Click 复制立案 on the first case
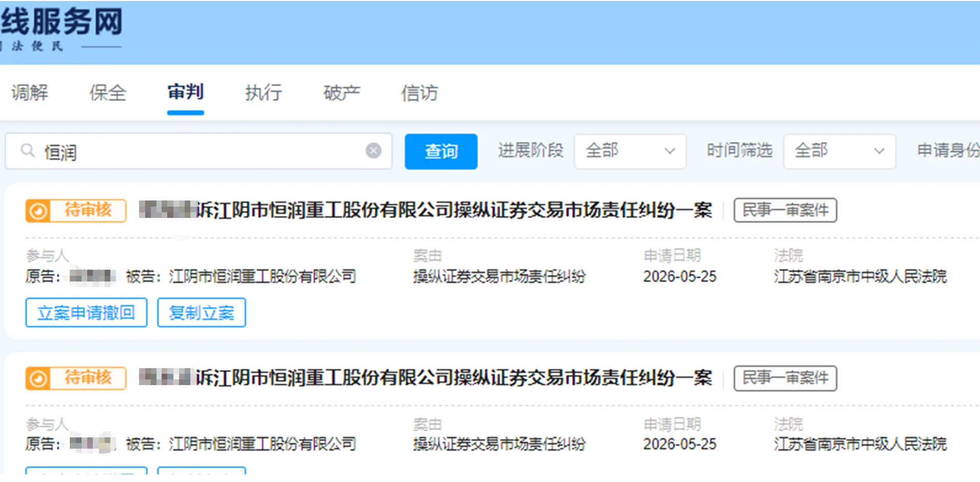This screenshot has width=980, height=482. [201, 312]
